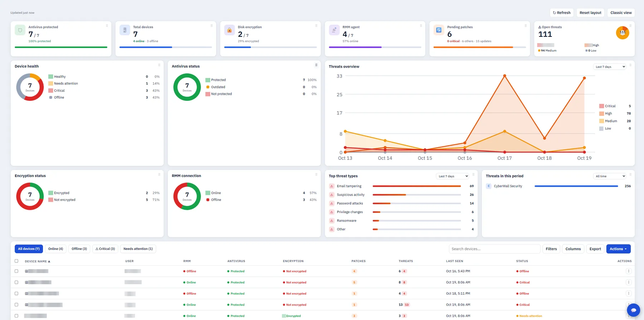Switch to Classic view
Viewport: 644px width, 320px height.
(621, 13)
